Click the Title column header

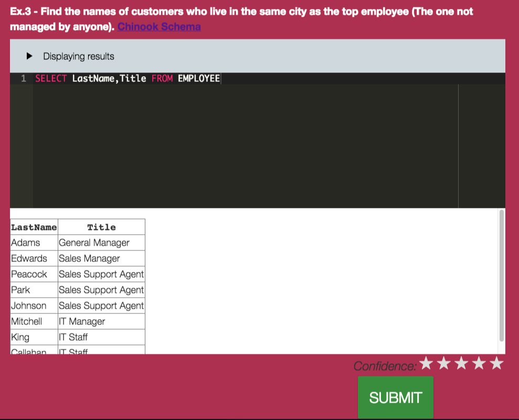coord(101,227)
